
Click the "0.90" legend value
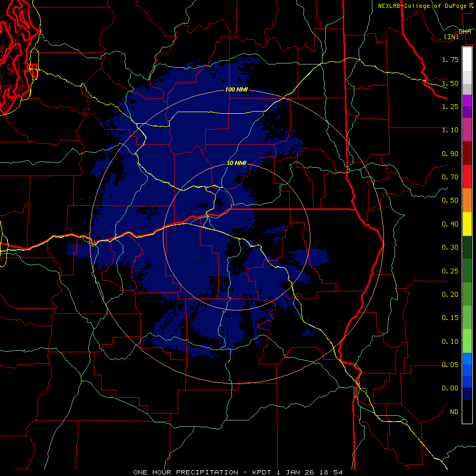450,153
